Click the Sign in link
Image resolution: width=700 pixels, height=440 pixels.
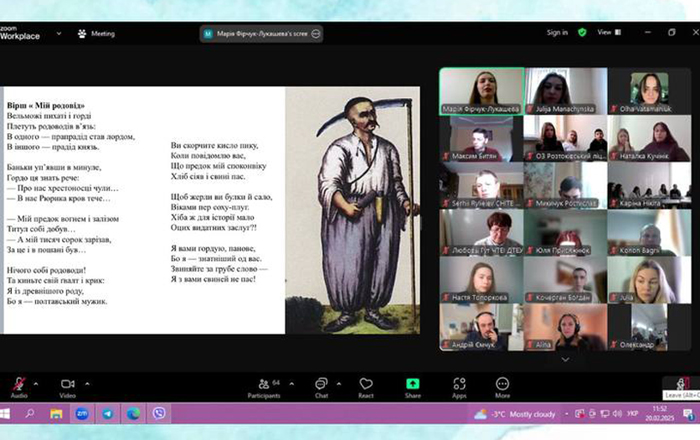tap(557, 32)
